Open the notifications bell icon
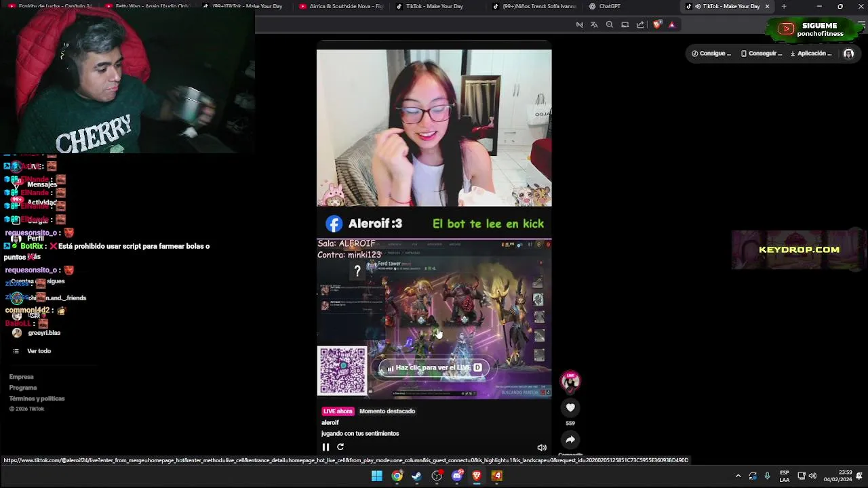The height and width of the screenshot is (488, 868). [860, 476]
